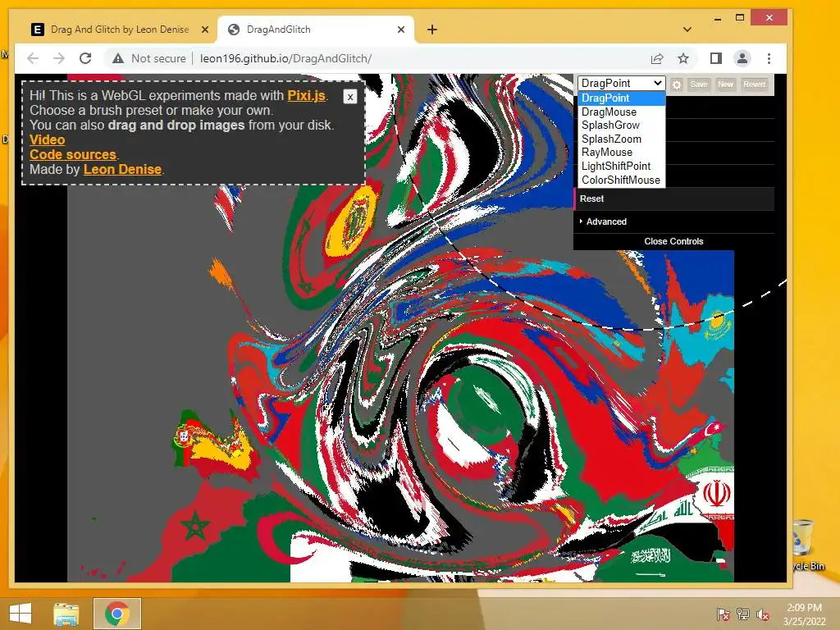Open Chrome side panel
Viewport: 840px width, 630px height.
[x=715, y=58]
